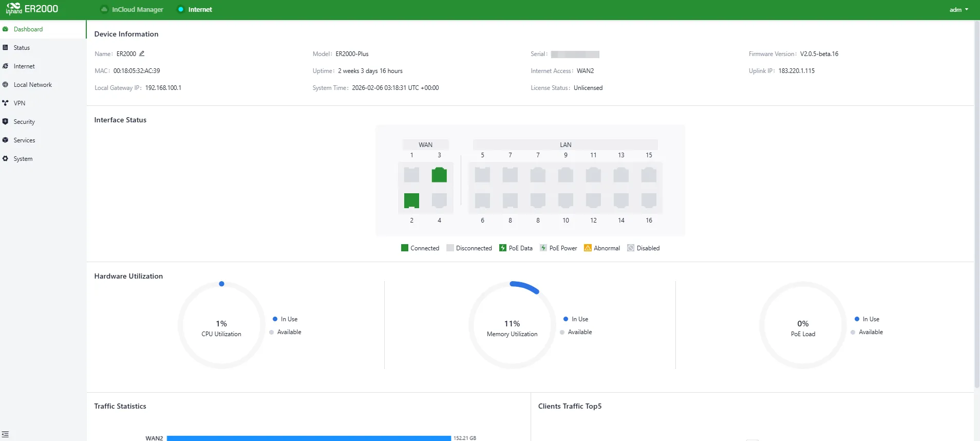Click the InCloud Manager status link
Image resolution: width=980 pixels, height=441 pixels.
(x=132, y=9)
